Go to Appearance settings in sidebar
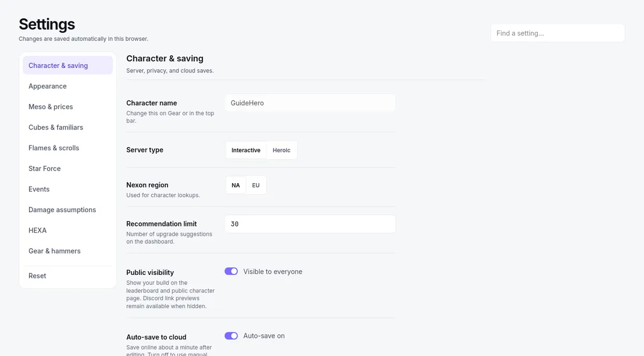The image size is (644, 356). (68, 86)
